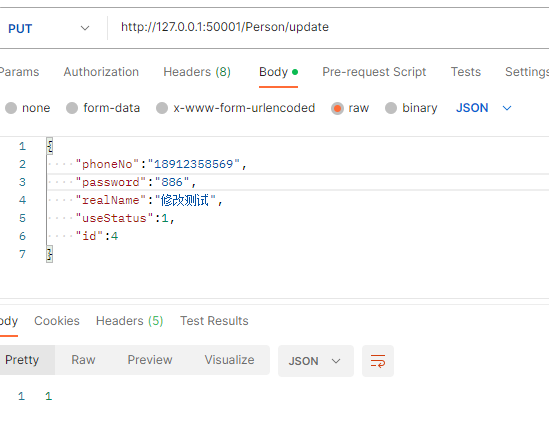This screenshot has width=549, height=422.
Task: Select x-www-form-urlencoded radio option
Action: pyautogui.click(x=162, y=108)
